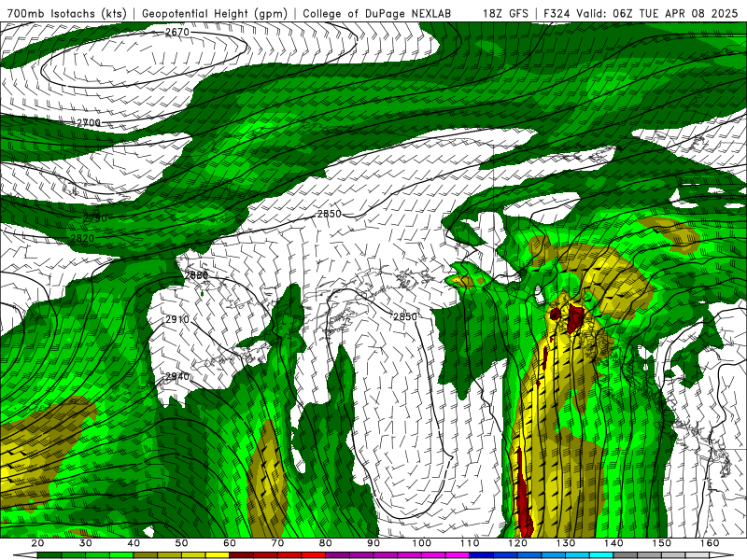Screen dimensions: 747x560
Task: Select the dark red legend swatch beginning at 60
Action: point(242,555)
